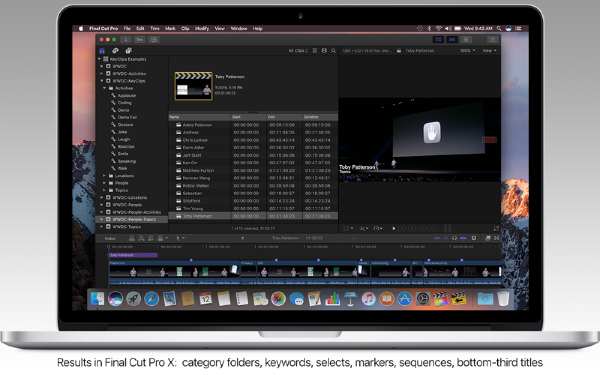This screenshot has height=375, width=600.
Task: Click the purple Toby Patterson title clip
Action: pyautogui.click(x=133, y=255)
